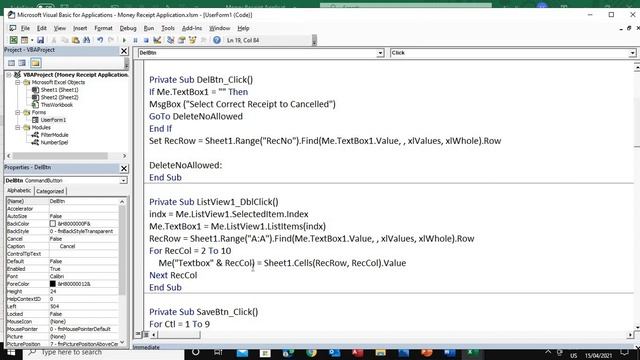Open the Insert UserForm dropdown arrow
This screenshot has width=640, height=360.
pos(32,40)
